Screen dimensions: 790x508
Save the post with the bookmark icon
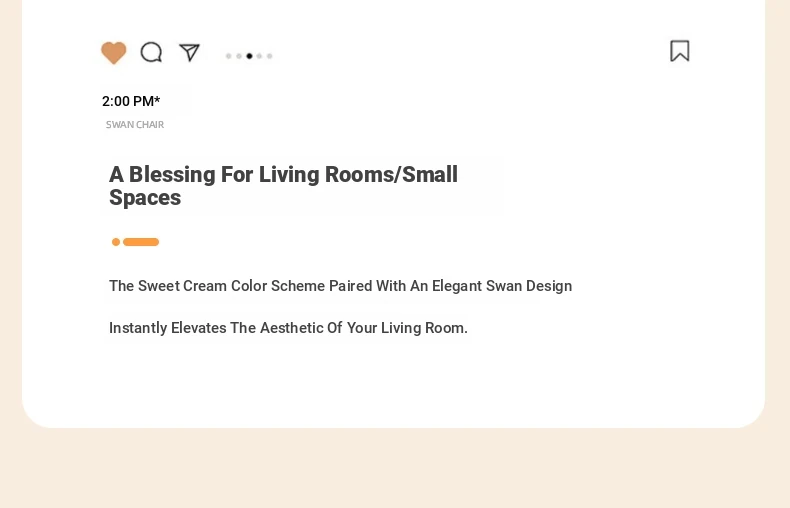680,51
